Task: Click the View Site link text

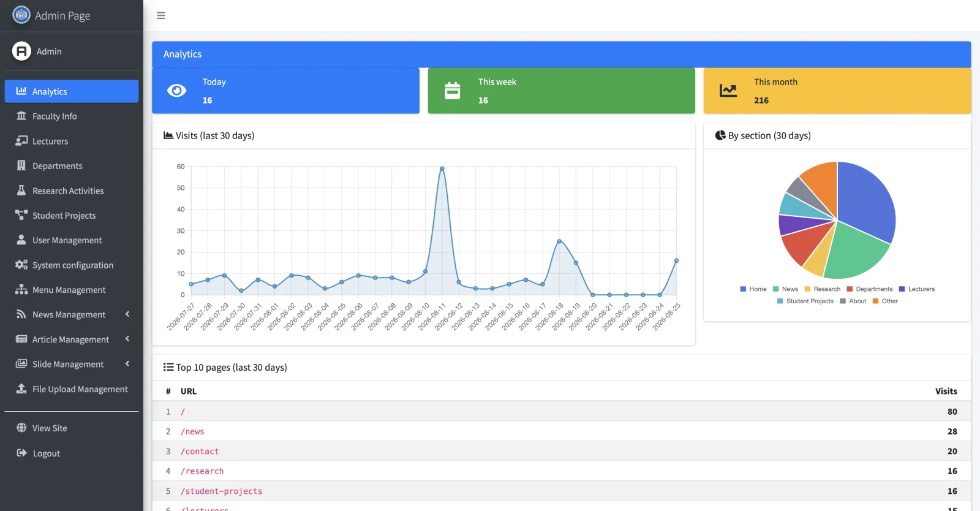Action: coord(50,428)
